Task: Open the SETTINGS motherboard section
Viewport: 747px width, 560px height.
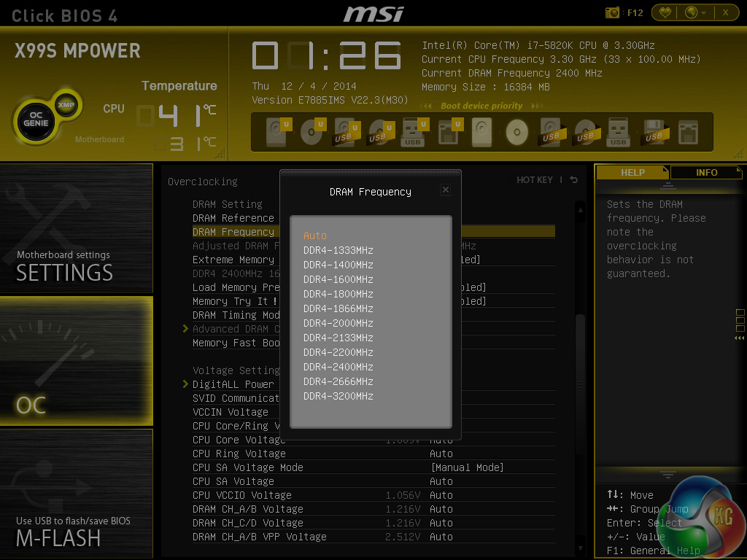Action: tap(76, 228)
